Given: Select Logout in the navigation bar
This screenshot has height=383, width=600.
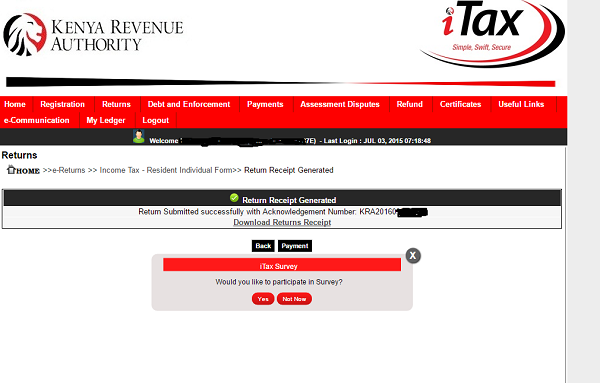Looking at the screenshot, I should [155, 120].
